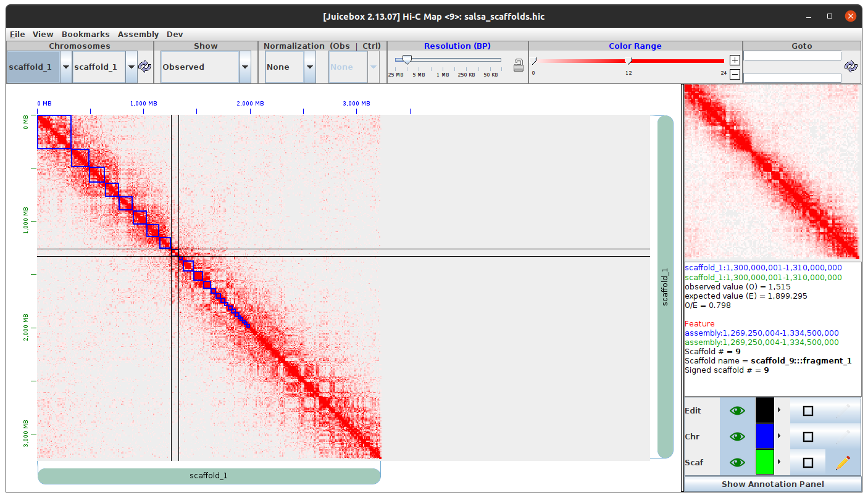The width and height of the screenshot is (868, 498).
Task: Toggle visibility eye for Edit layer
Action: 737,410
